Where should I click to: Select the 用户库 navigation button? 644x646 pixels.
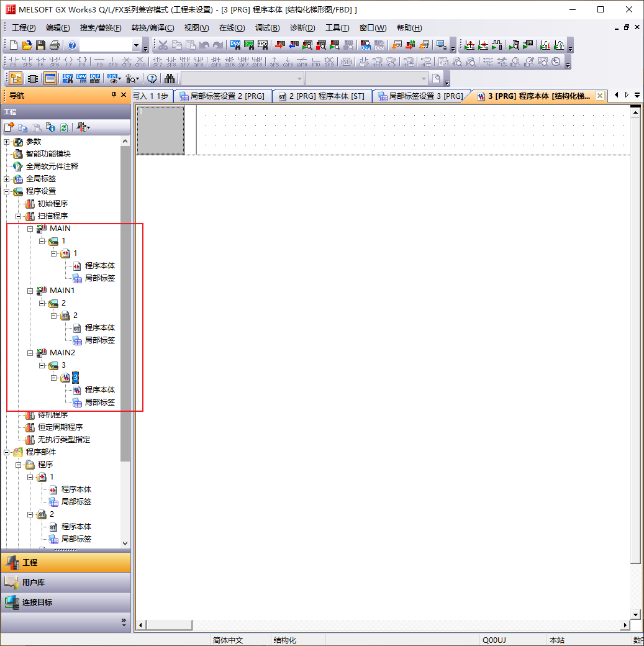[x=65, y=583]
